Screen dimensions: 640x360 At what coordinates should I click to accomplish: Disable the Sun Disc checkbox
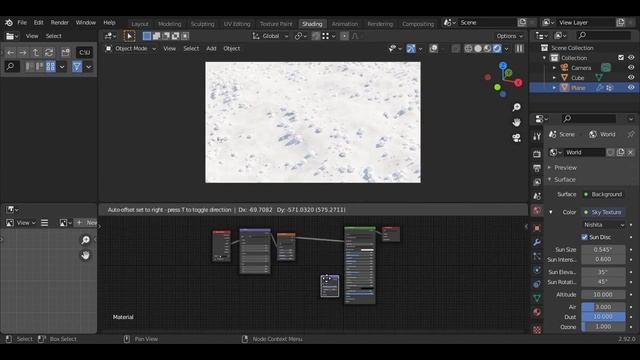click(x=584, y=237)
